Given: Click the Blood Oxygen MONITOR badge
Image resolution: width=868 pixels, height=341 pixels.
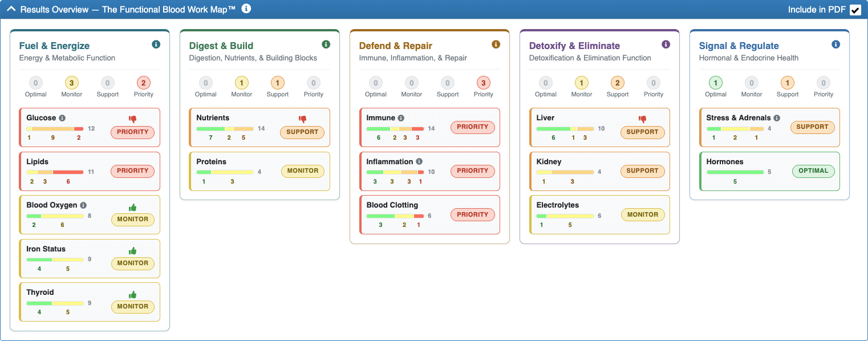Looking at the screenshot, I should (133, 220).
